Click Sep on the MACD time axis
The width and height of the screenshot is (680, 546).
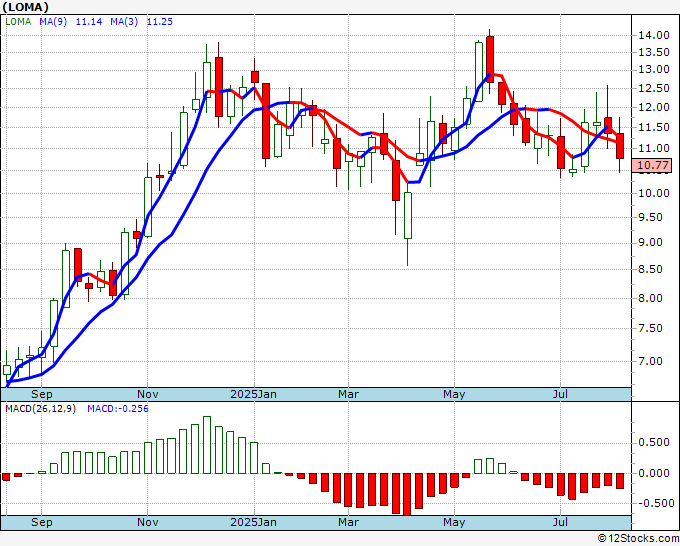[42, 522]
